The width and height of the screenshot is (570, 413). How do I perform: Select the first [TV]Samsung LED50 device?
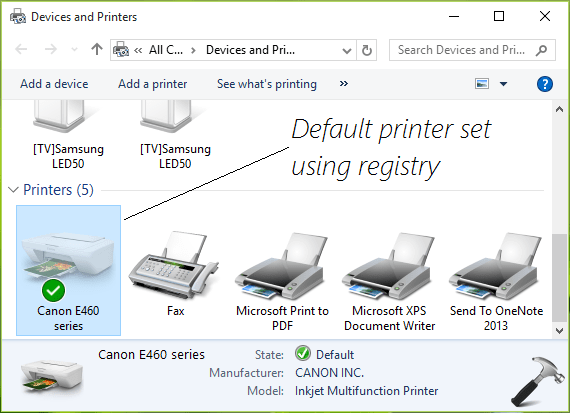68,135
